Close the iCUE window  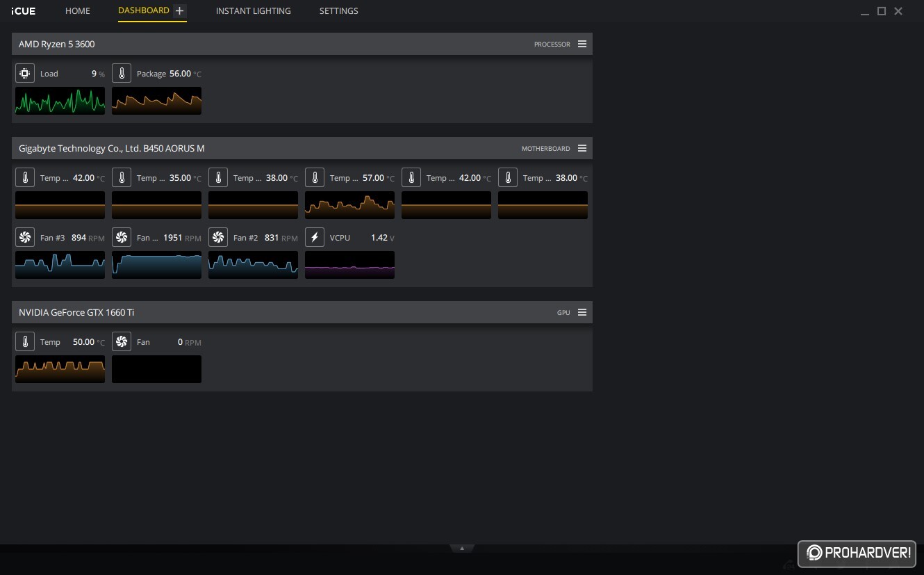click(x=898, y=11)
